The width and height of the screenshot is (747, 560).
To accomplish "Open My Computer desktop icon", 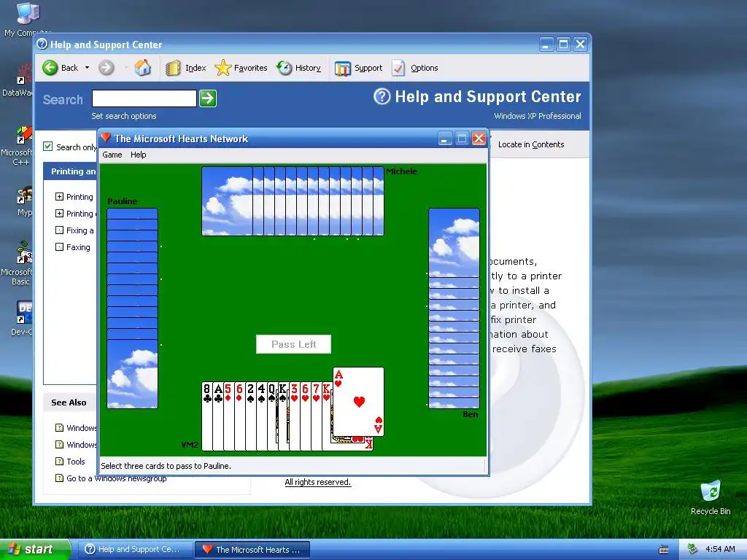I will click(27, 19).
